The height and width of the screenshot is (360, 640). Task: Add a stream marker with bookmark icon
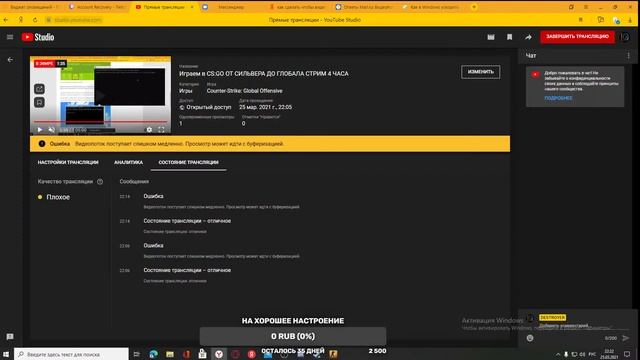(x=509, y=37)
